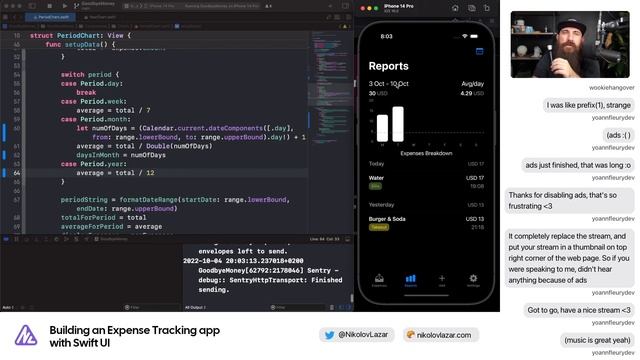Click on 'switch period {' code line
This screenshot has height=360, width=640.
pos(90,75)
